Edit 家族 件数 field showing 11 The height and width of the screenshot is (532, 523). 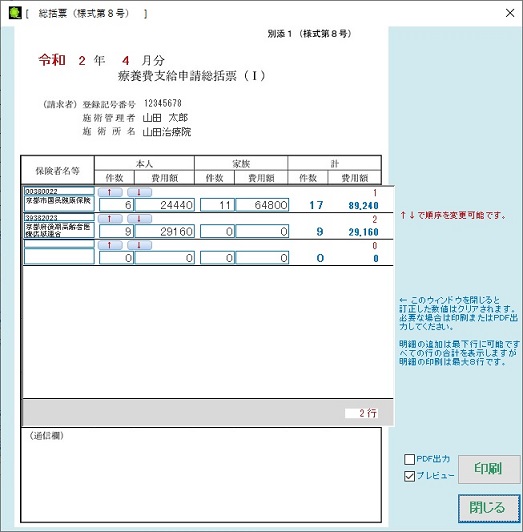tap(217, 205)
